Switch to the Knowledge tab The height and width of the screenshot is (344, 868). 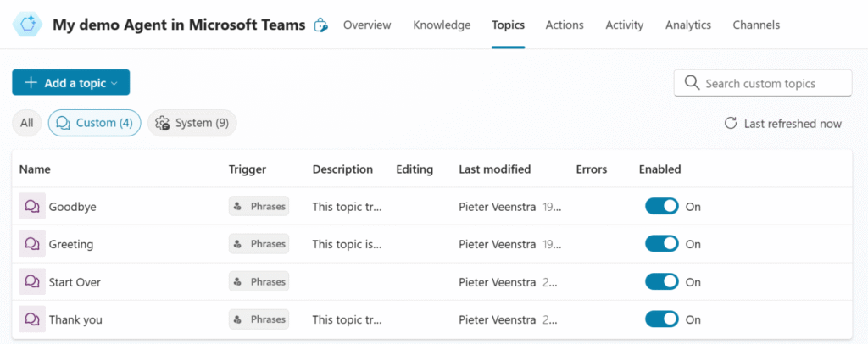click(442, 25)
